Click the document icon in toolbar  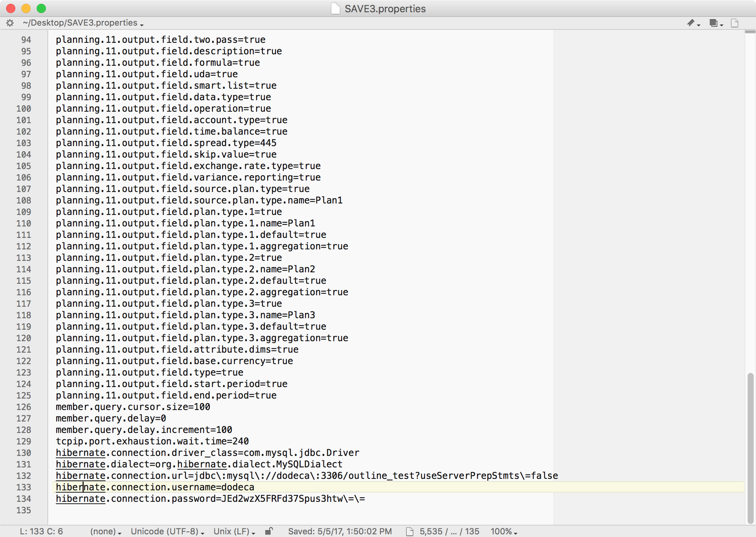coord(735,23)
